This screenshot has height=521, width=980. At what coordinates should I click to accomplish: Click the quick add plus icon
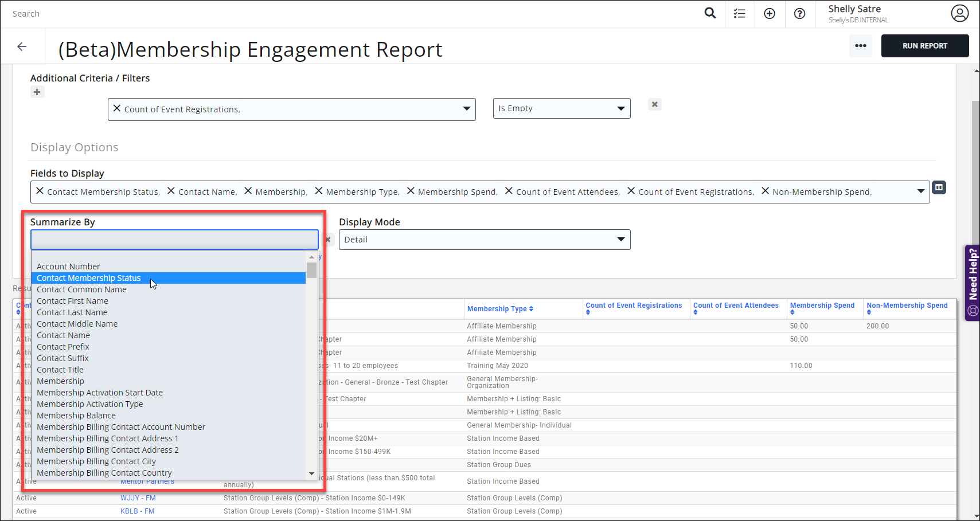(770, 14)
